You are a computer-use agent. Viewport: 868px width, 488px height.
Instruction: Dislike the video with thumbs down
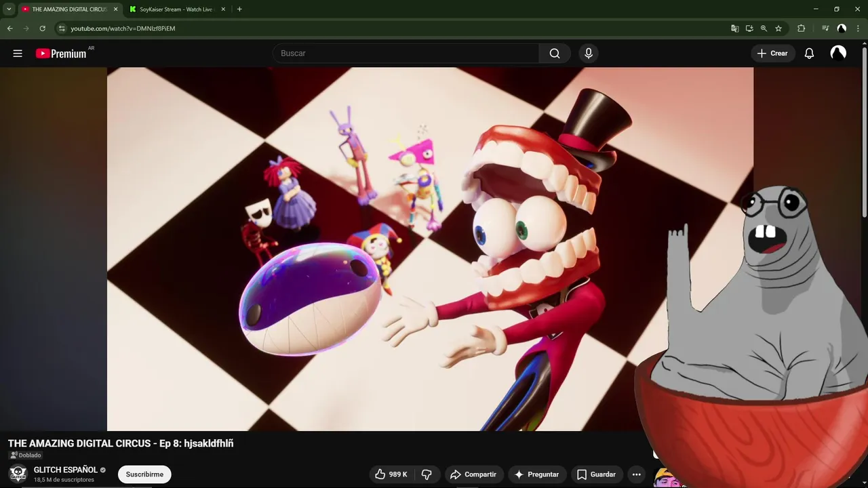(427, 474)
